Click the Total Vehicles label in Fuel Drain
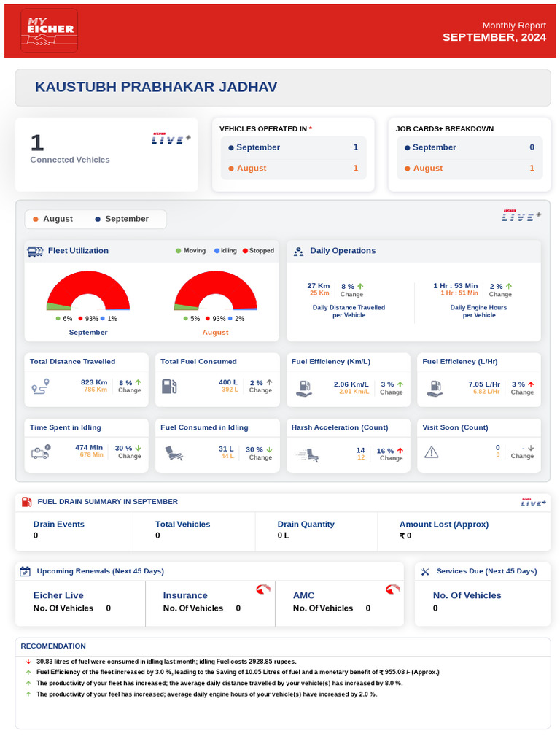 tap(183, 525)
